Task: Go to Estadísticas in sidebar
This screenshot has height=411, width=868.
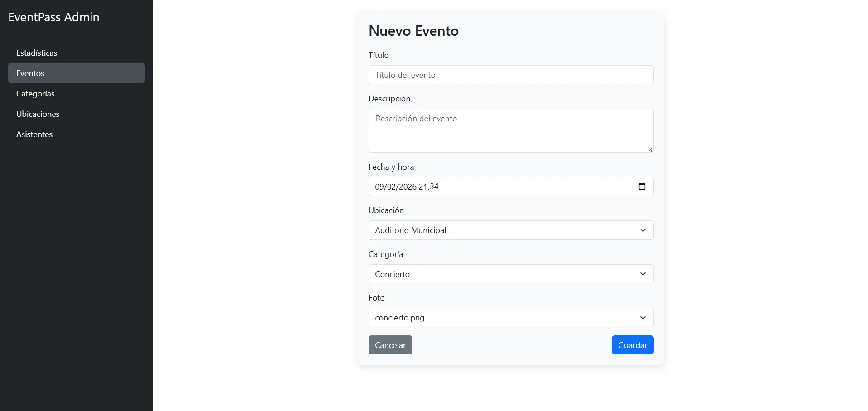Action: (x=77, y=53)
